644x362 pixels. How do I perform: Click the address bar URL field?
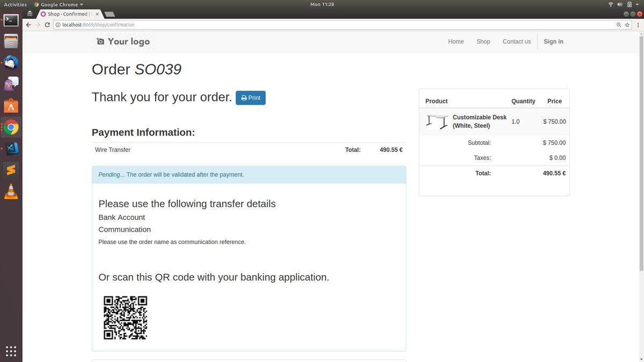tap(322, 25)
